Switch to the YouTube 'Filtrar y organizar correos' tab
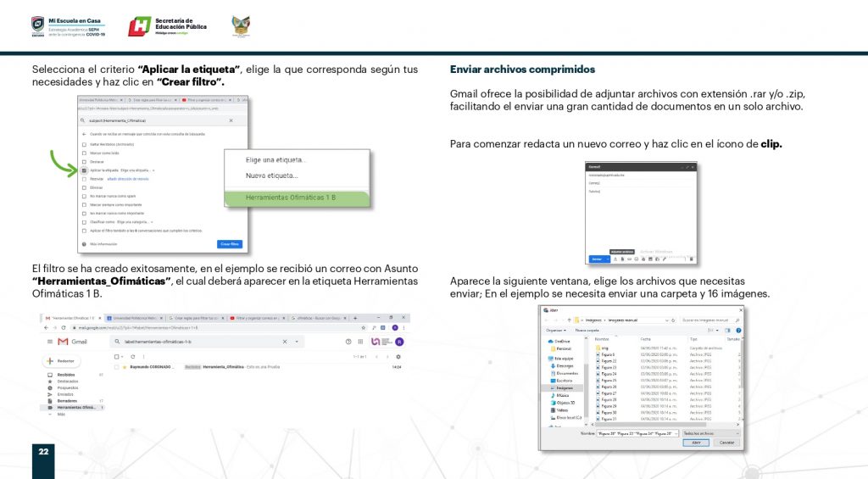 pos(256,319)
